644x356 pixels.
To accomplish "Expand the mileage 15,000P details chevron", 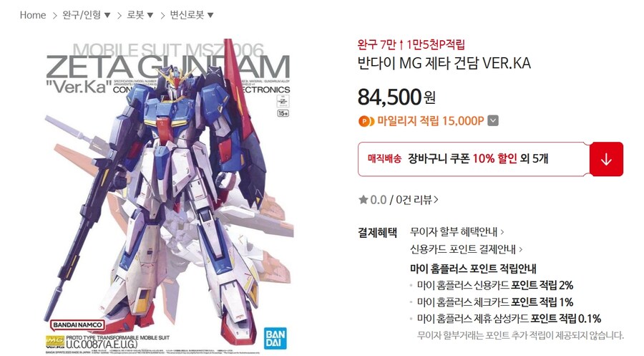I will (x=493, y=121).
